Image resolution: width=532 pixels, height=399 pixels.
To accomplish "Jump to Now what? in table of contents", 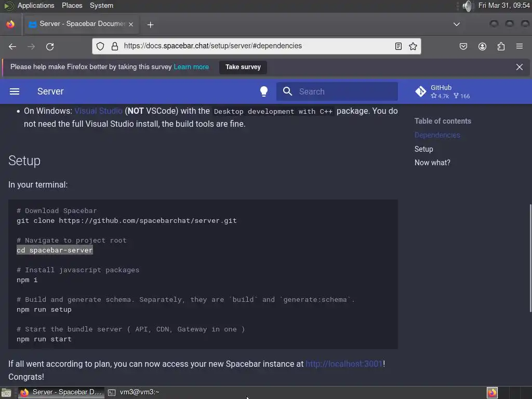I will click(432, 163).
